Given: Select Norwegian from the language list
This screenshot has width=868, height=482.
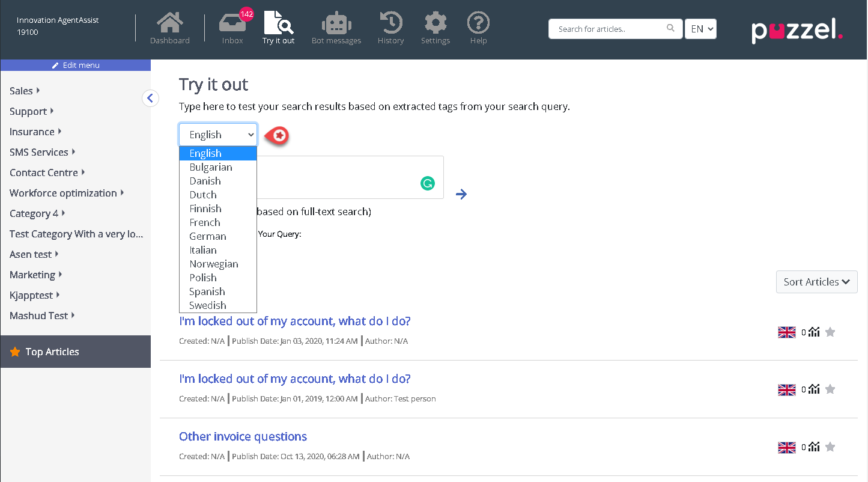Looking at the screenshot, I should (214, 264).
